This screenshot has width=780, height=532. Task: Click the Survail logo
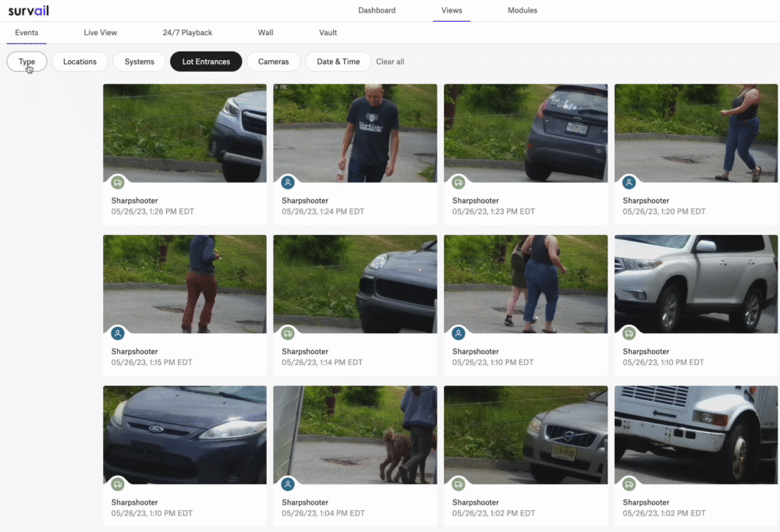pos(28,10)
